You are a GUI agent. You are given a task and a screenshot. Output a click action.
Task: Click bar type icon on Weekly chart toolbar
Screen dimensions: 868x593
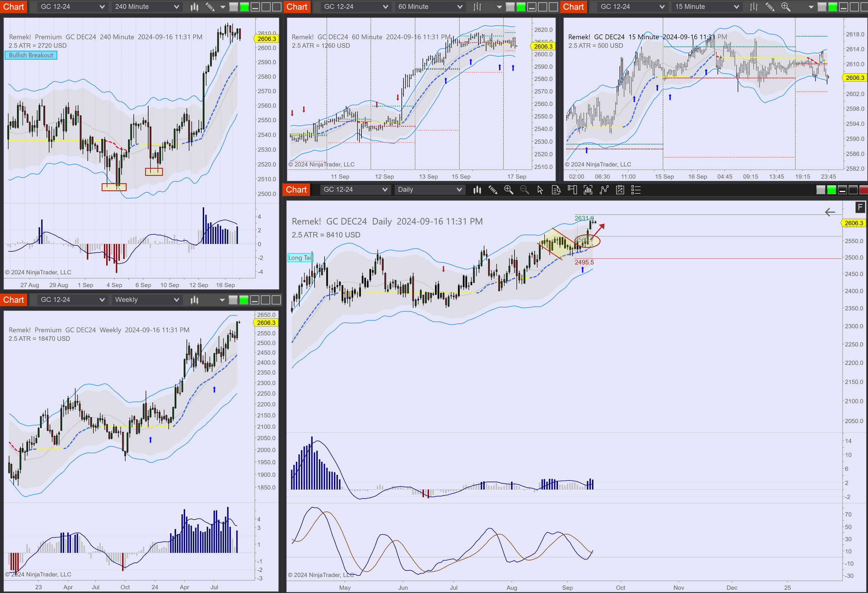[194, 300]
